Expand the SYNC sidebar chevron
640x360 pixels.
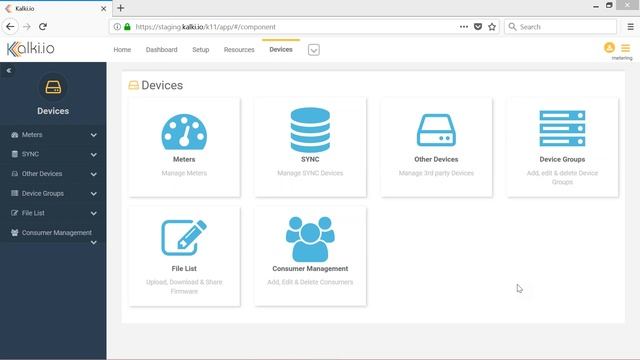click(93, 155)
